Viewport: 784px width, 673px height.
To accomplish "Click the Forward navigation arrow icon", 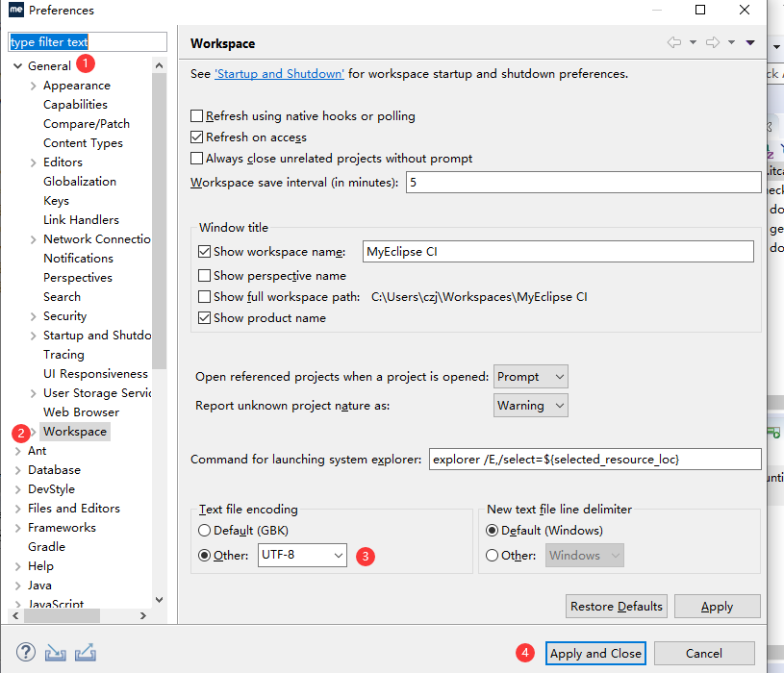I will (x=713, y=42).
